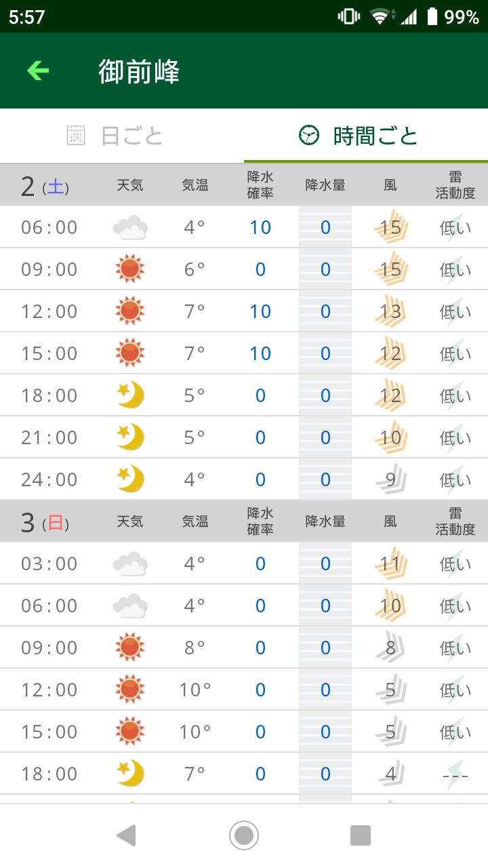Tap the moon icon at Saturday 18:00
The height and width of the screenshot is (868, 488).
point(130,395)
